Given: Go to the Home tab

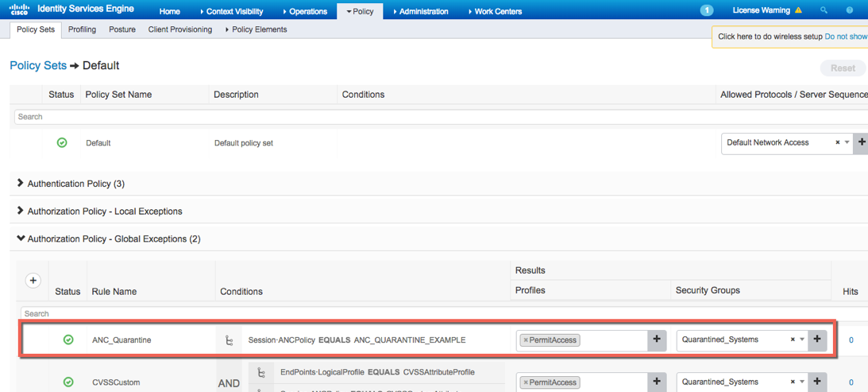Looking at the screenshot, I should coord(169,11).
